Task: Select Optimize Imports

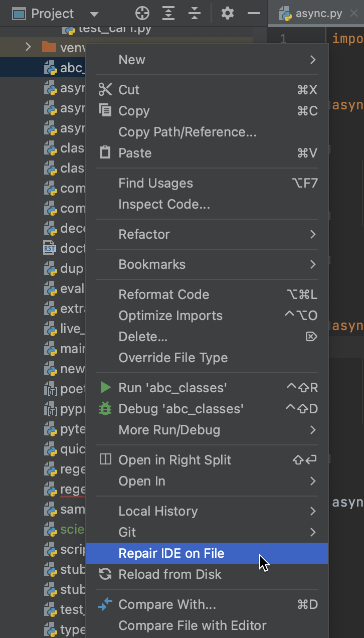Action: pyautogui.click(x=169, y=315)
